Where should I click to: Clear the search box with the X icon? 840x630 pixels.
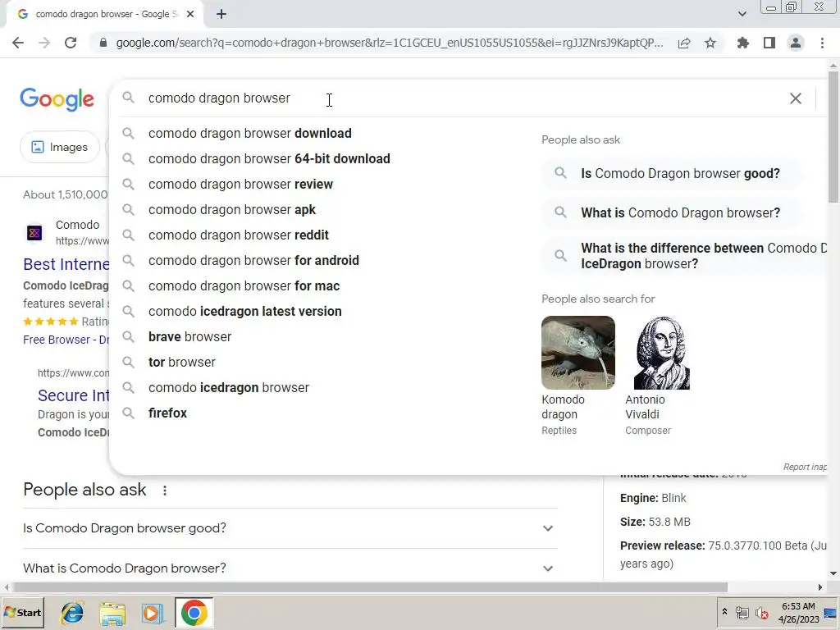point(796,98)
